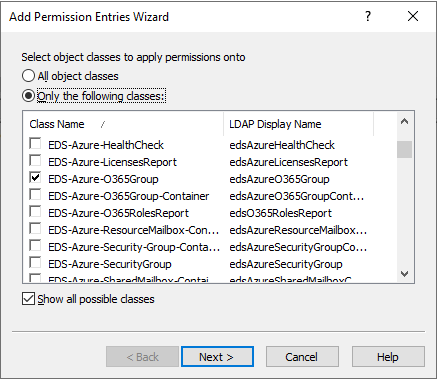Sort by LDAP Display Name column header
Viewport: 437px width, 379px height.
[299, 124]
